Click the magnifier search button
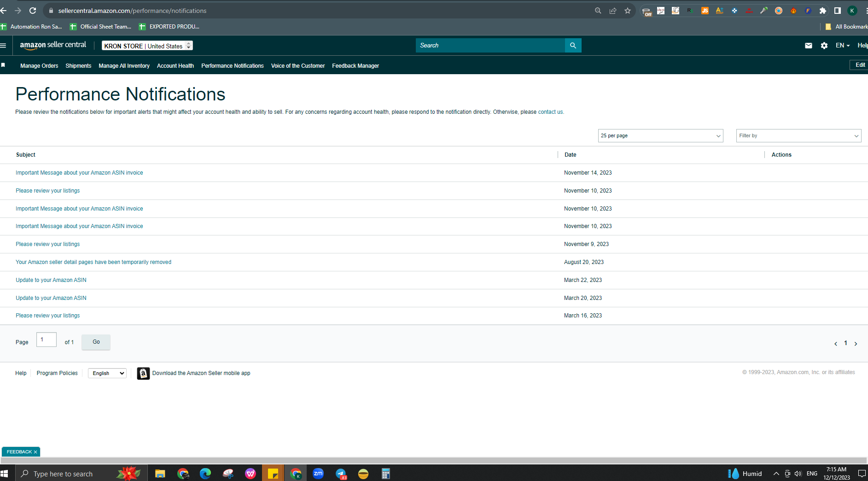Viewport: 868px width, 481px height. 573,45
